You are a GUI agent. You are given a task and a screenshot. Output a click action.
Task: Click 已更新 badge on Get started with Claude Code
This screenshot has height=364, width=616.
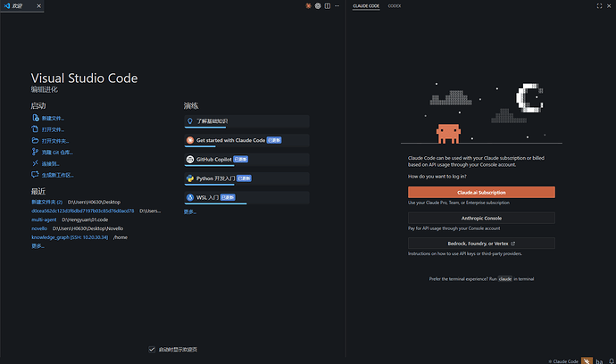[x=274, y=140]
